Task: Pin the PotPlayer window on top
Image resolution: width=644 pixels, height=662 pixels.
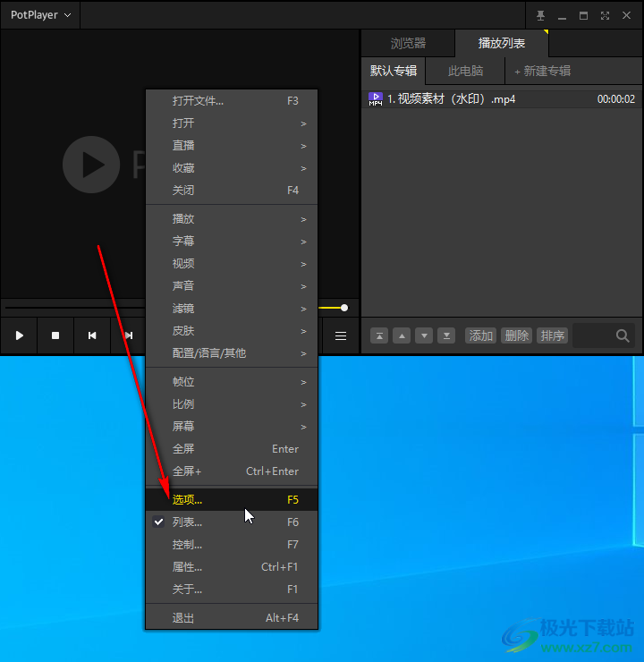Action: click(540, 15)
